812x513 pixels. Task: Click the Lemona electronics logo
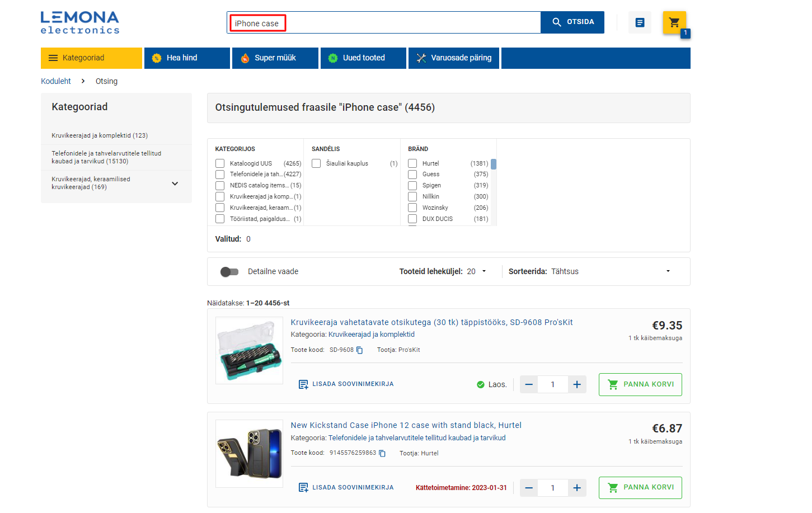coord(80,23)
